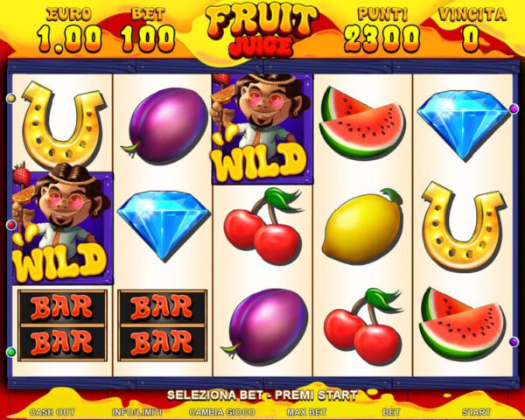The image size is (525, 420).
Task: Click the golden horseshoe in the first reel
Action: [62, 124]
